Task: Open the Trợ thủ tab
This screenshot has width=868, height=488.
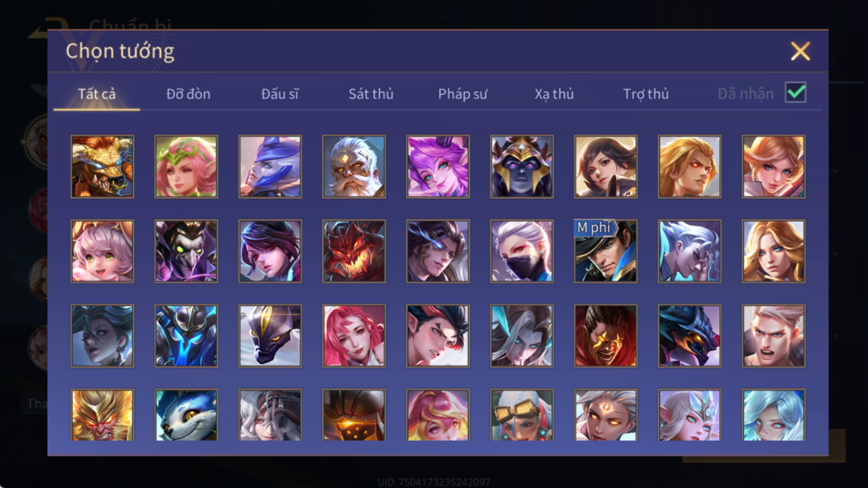Action: pyautogui.click(x=646, y=94)
